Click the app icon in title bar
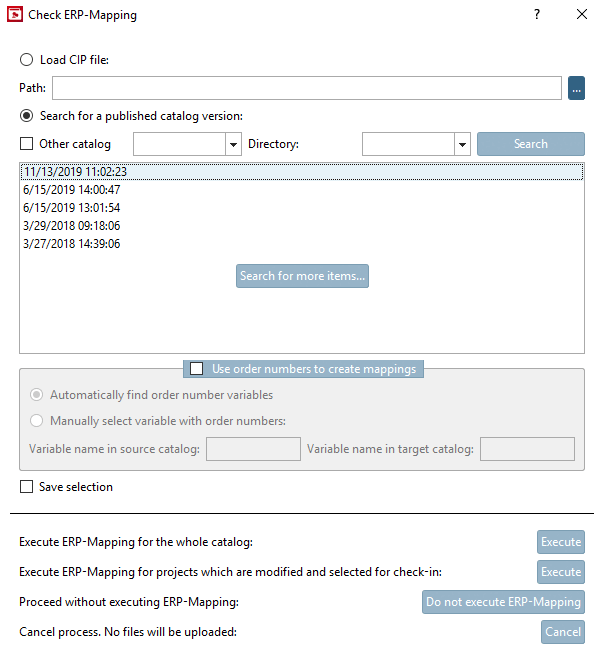The image size is (603, 661). 14,15
